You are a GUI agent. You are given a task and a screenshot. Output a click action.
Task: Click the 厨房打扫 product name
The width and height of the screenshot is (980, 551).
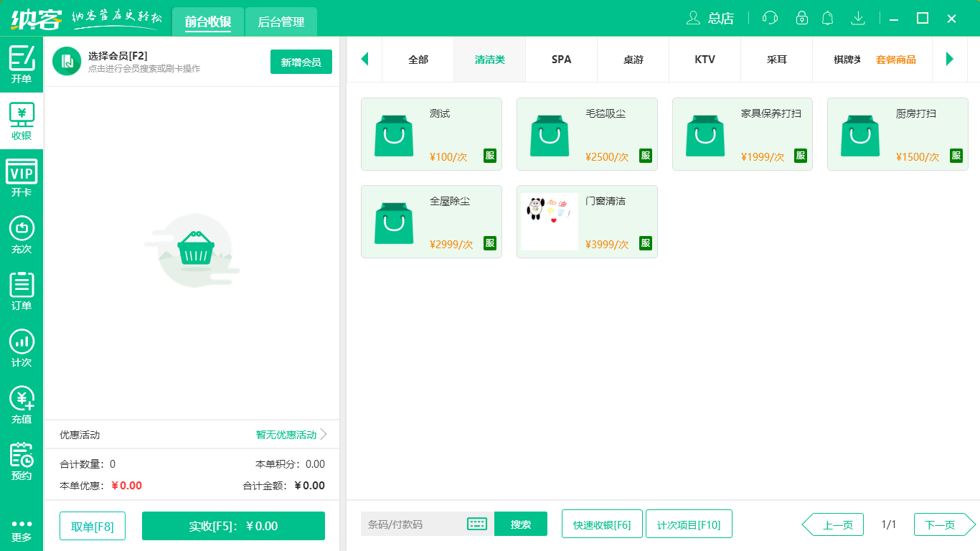point(916,113)
